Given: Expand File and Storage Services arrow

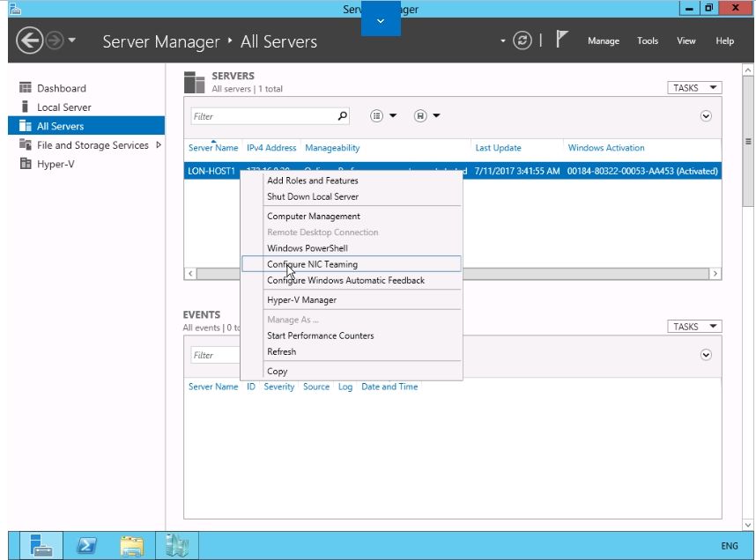Looking at the screenshot, I should (x=159, y=145).
